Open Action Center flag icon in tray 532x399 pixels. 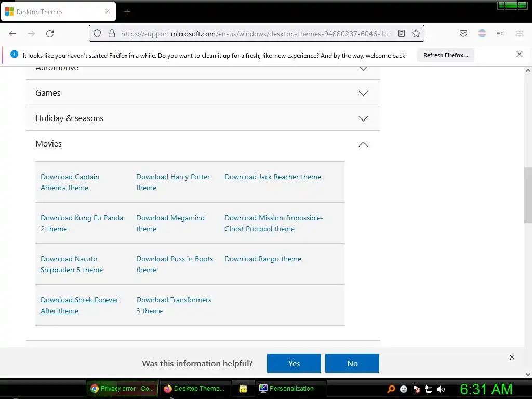pyautogui.click(x=416, y=389)
